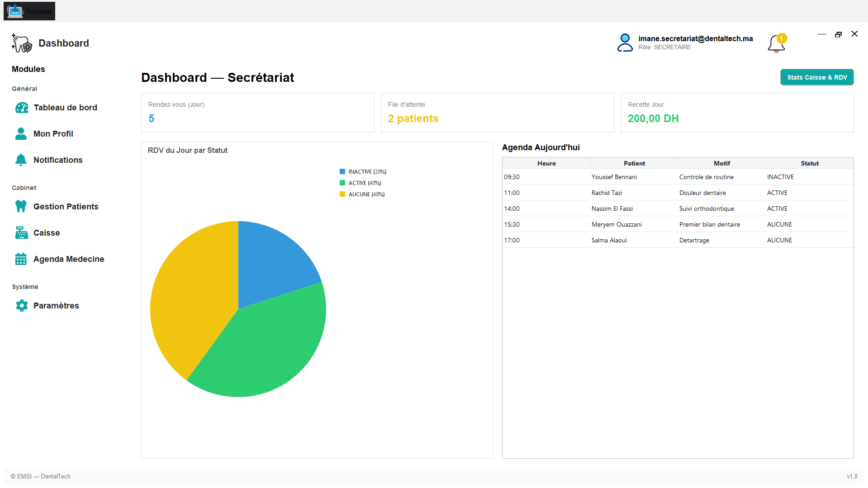This screenshot has width=868, height=488.
Task: Click the DentalTech tooth logo icon
Action: coord(22,43)
